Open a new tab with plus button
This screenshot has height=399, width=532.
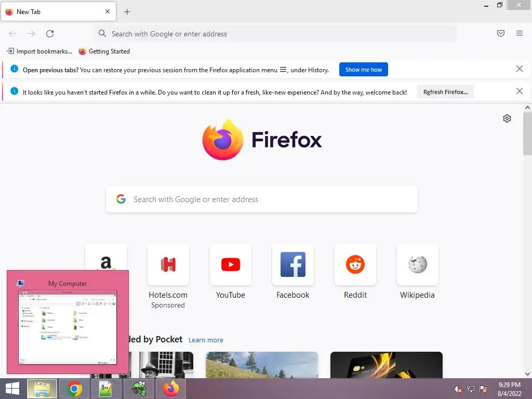[x=127, y=12]
